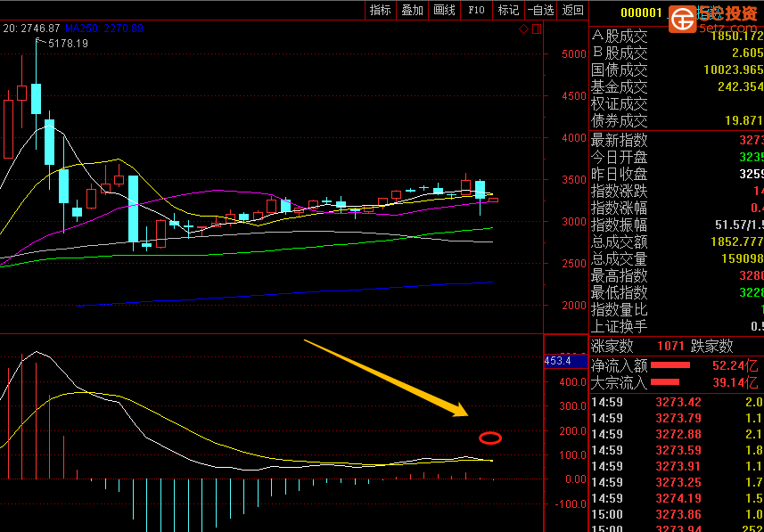The height and width of the screenshot is (532, 764).
Task: Click the 总成交量 label
Action: [620, 258]
